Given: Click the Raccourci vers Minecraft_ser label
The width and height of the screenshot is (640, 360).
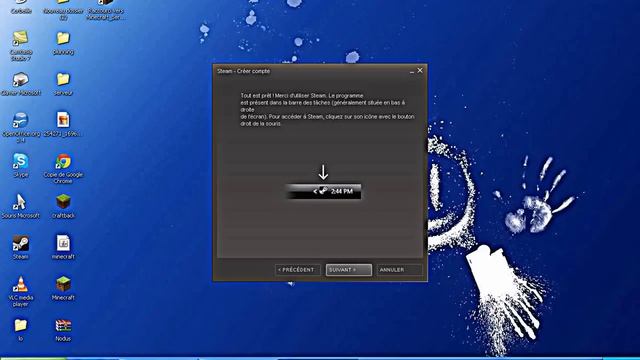Looking at the screenshot, I should [x=106, y=14].
